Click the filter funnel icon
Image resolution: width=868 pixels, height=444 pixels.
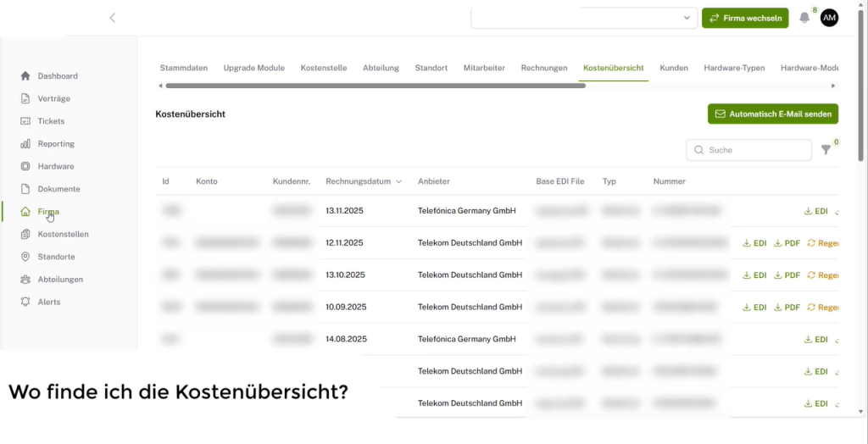coord(826,150)
